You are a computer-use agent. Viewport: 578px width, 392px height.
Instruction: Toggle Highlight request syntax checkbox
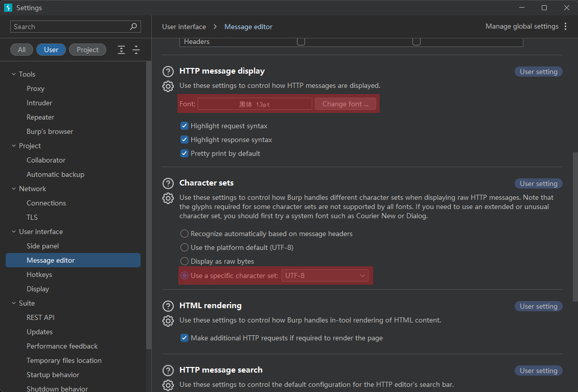click(x=184, y=126)
